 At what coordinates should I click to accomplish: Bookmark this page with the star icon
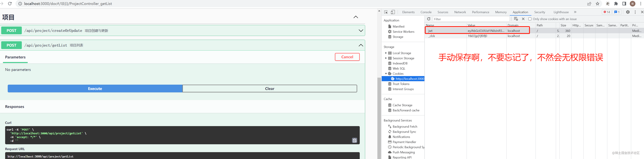pyautogui.click(x=598, y=3)
